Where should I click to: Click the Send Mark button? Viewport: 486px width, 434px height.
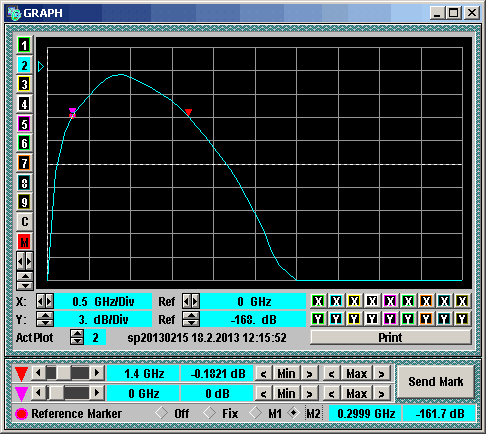[x=436, y=382]
